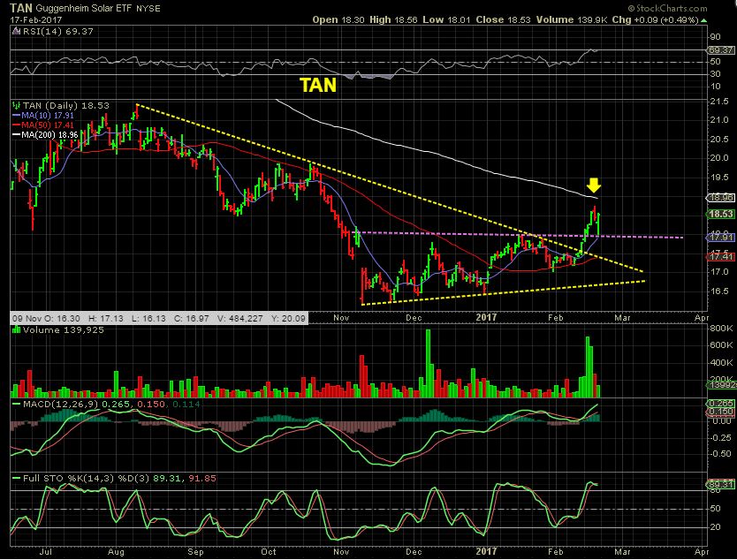737x560 pixels.
Task: Click the Aug label on bottom time axis
Action: click(x=116, y=551)
